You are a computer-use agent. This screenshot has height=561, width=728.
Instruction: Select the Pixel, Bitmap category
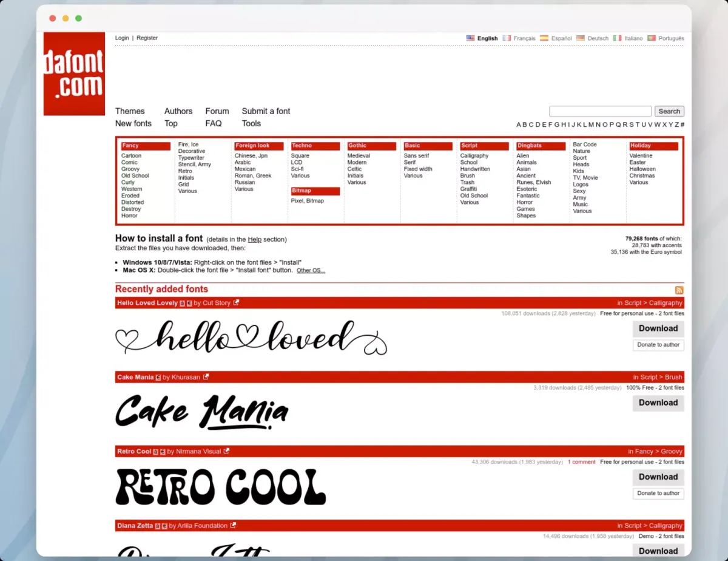click(x=308, y=201)
